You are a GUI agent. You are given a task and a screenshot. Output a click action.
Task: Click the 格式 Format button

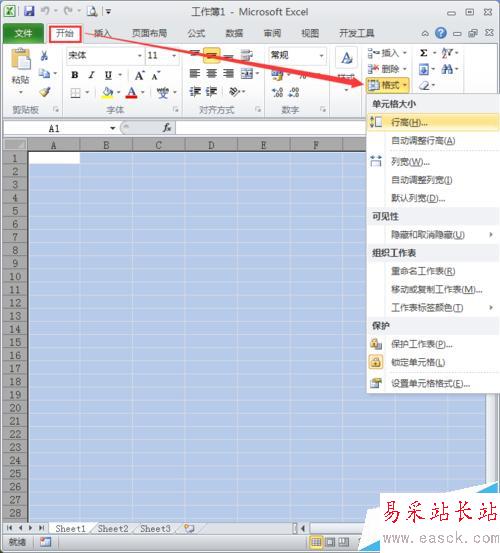point(388,85)
